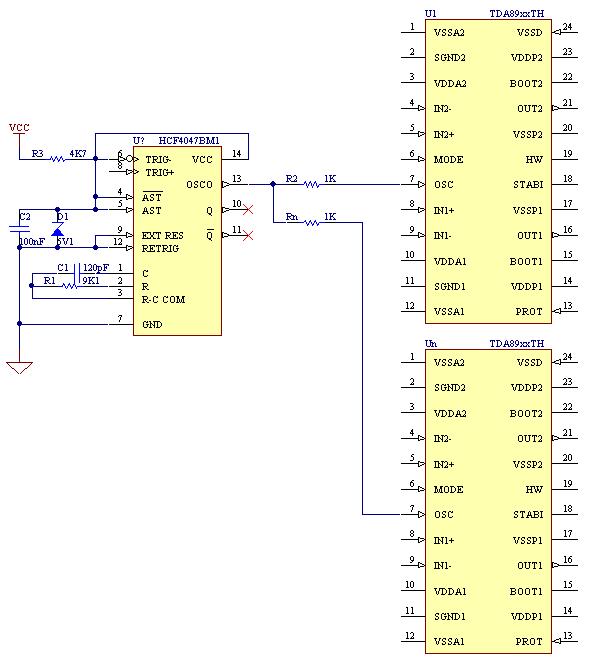Select the junction dot before R2
597x660 pixels.
[273, 184]
